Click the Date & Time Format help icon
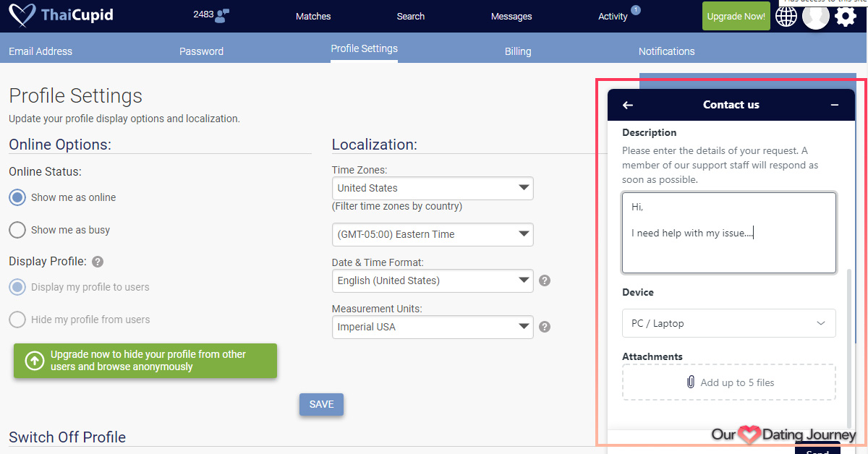868x454 pixels. click(x=545, y=280)
